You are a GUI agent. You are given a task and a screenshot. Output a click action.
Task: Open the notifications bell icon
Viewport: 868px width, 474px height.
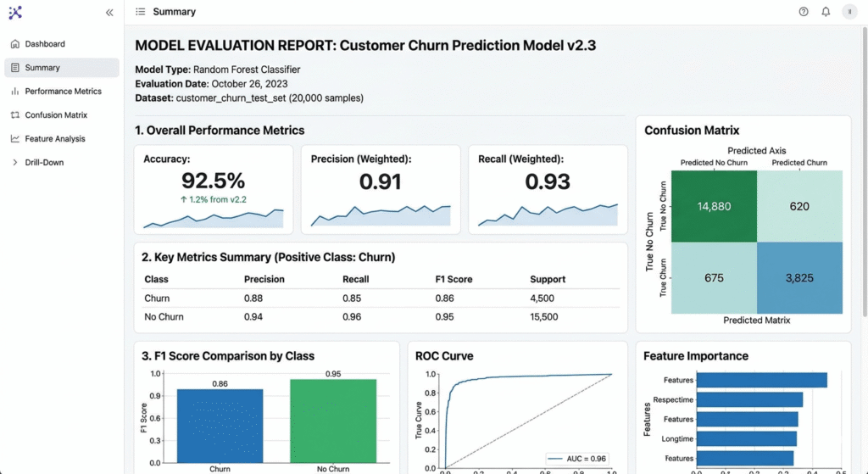[826, 12]
